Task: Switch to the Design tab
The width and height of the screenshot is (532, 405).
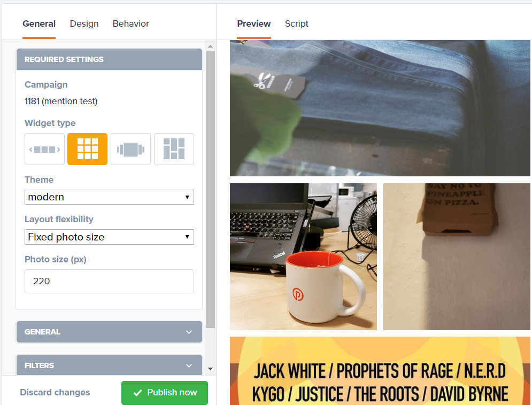Action: coord(84,24)
